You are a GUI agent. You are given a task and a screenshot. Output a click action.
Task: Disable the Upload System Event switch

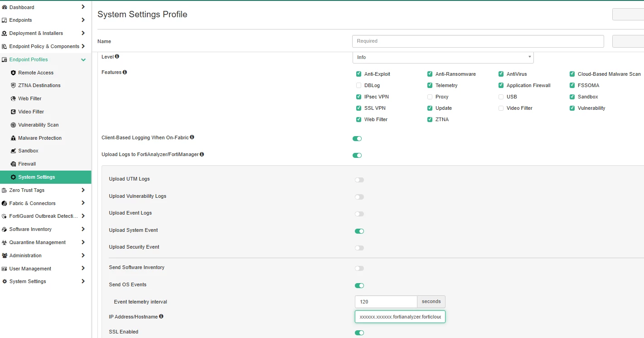359,231
